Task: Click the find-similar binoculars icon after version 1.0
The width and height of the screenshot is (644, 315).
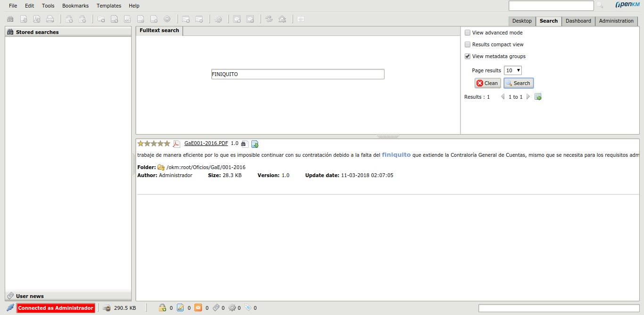Action: [243, 144]
